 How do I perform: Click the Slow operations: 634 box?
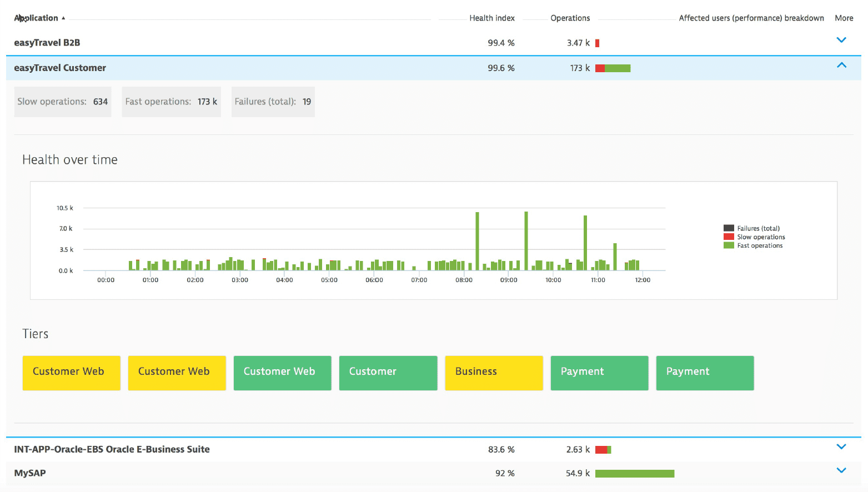point(63,102)
